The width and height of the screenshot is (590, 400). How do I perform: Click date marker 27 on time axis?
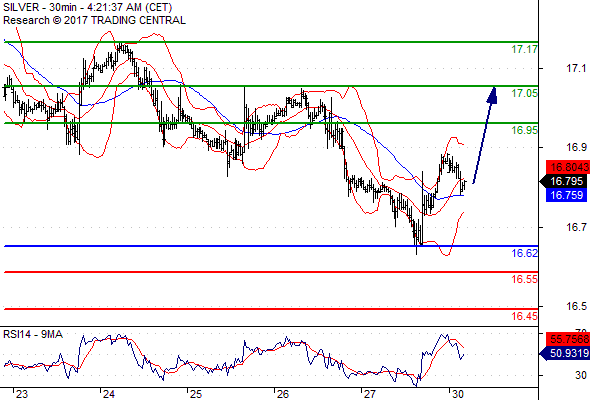click(x=369, y=394)
